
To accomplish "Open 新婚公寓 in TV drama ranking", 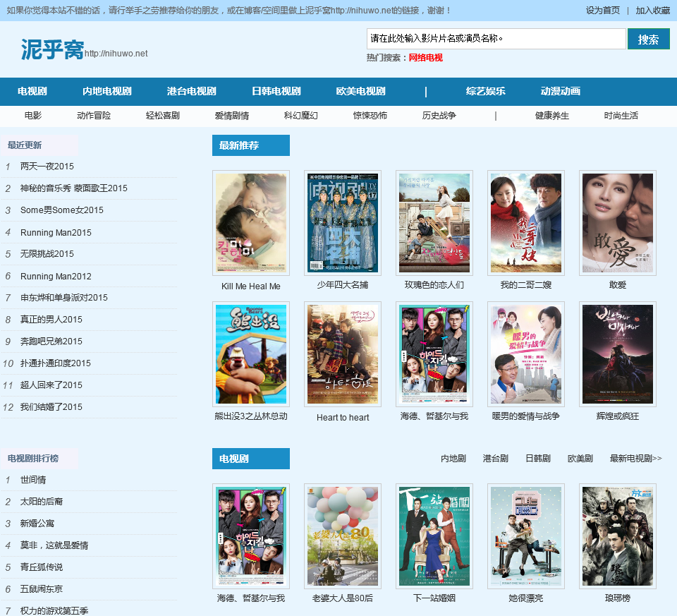I will pos(37,524).
